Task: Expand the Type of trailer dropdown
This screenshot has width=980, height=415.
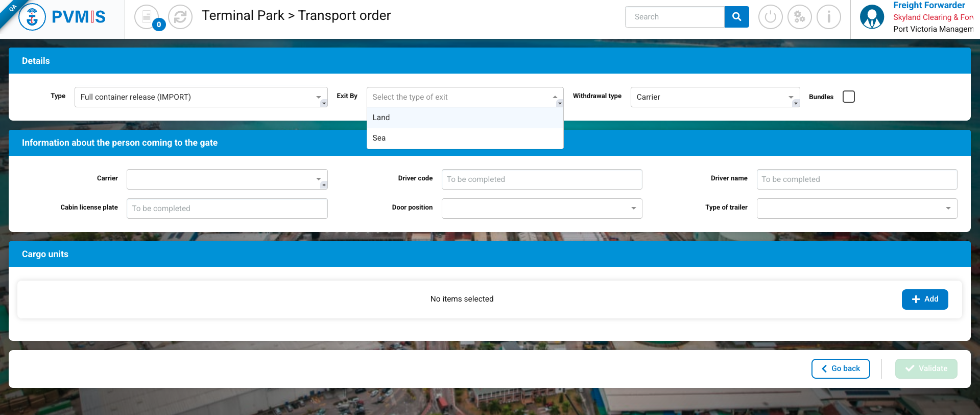Action: (856, 209)
